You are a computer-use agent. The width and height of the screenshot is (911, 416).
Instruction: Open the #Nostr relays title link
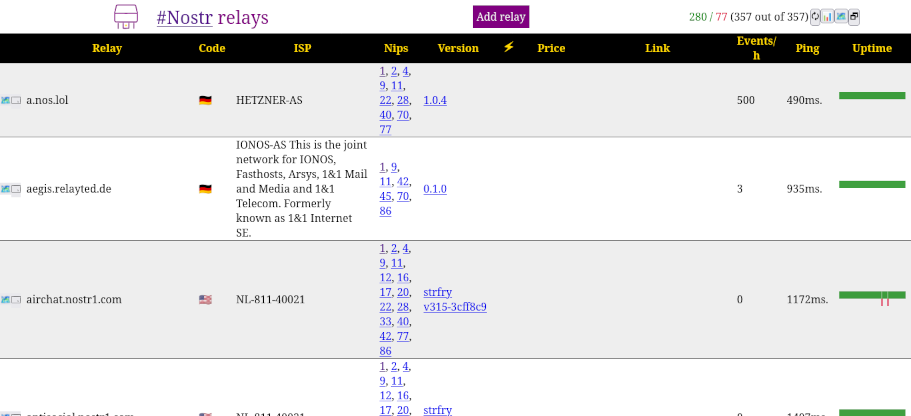(212, 17)
